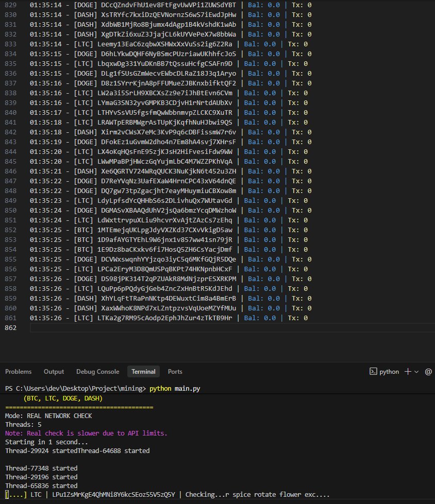Image resolution: width=435 pixels, height=504 pixels.
Task: Click address DQ7gw73tpZgacjht7eayMHuymiuCBXow8m
Action: (169, 191)
